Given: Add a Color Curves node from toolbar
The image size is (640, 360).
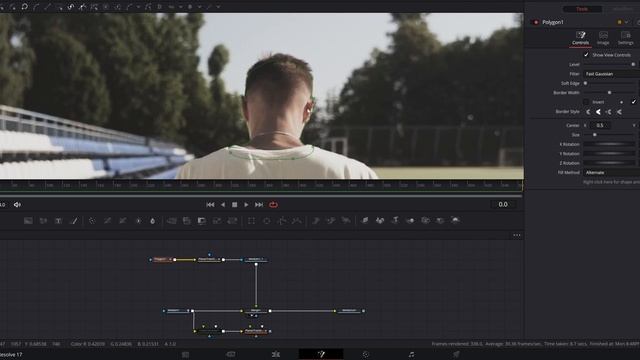Looking at the screenshot, I should click(x=107, y=221).
